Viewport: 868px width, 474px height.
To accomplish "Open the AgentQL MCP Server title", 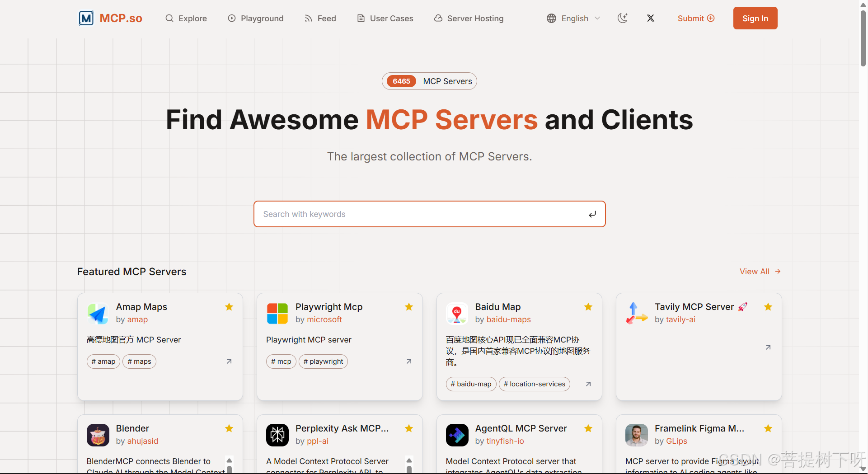I will pyautogui.click(x=521, y=428).
